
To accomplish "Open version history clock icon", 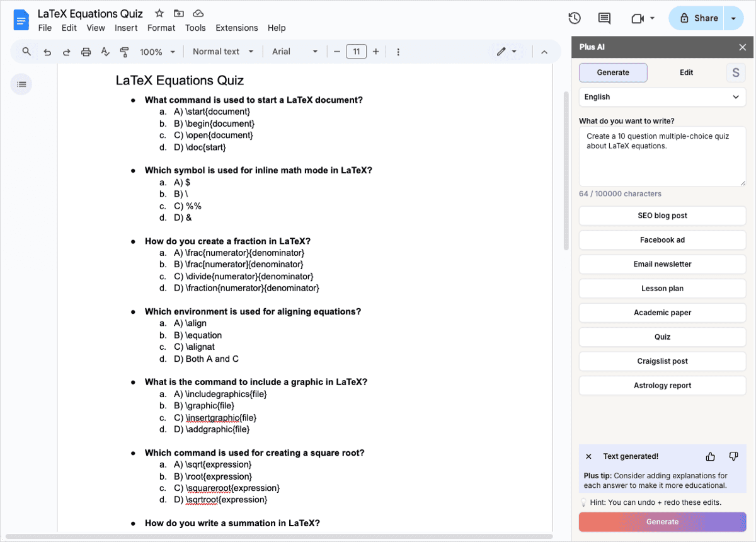I will coord(574,18).
